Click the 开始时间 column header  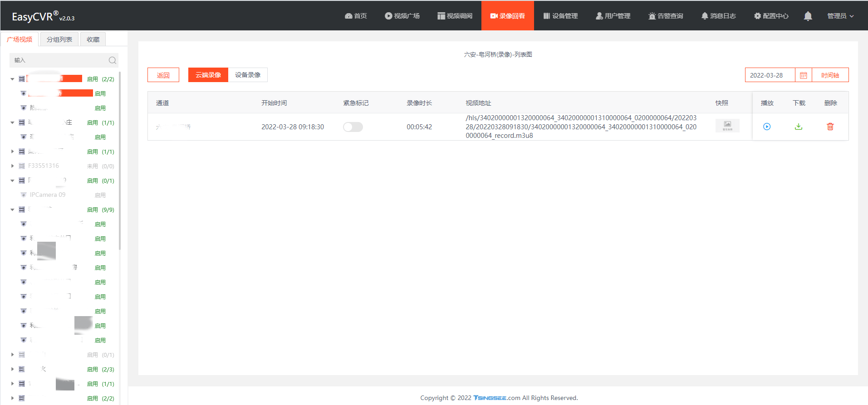[x=274, y=103]
